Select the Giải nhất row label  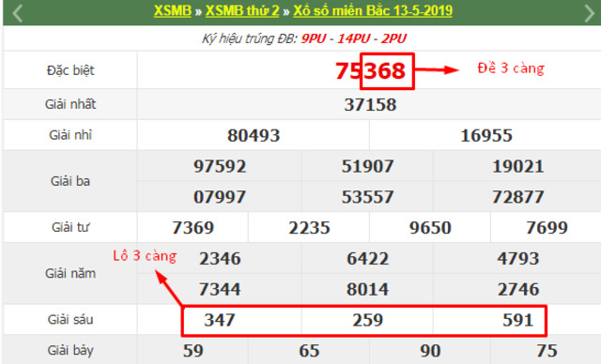pyautogui.click(x=70, y=104)
